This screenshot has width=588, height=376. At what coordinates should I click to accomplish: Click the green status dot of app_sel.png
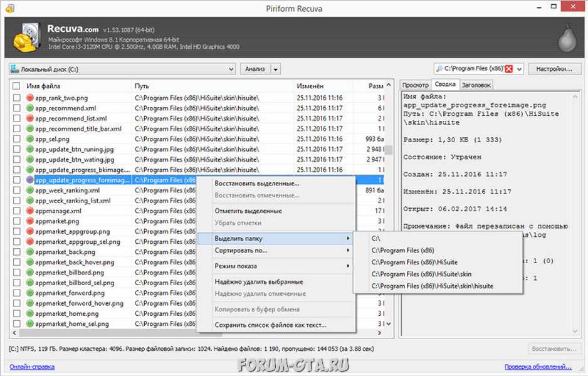[x=30, y=139]
